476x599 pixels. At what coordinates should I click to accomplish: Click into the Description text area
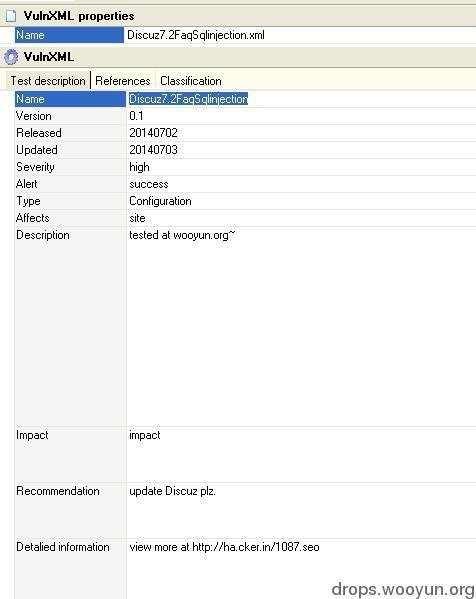(x=301, y=327)
